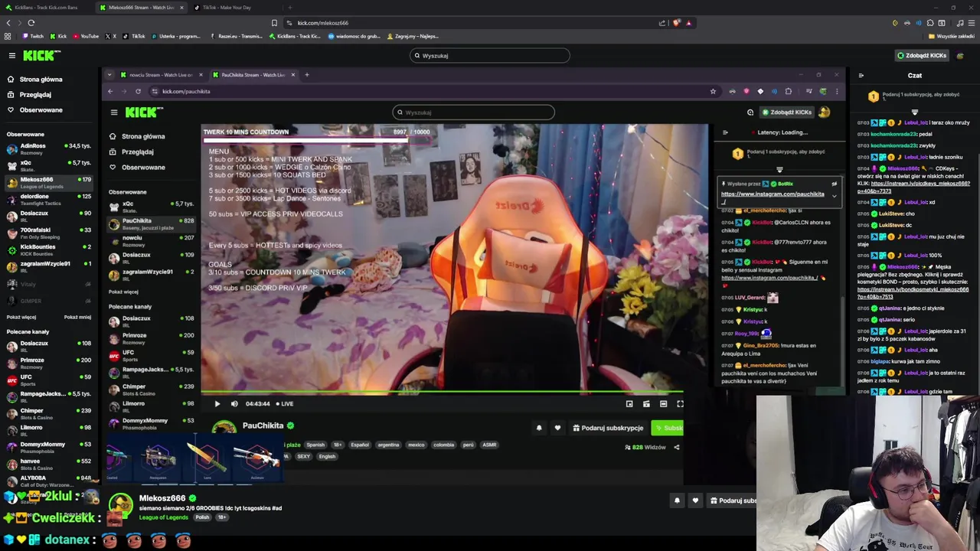Share the PauChikita stream
The width and height of the screenshot is (980, 551).
pos(676,447)
